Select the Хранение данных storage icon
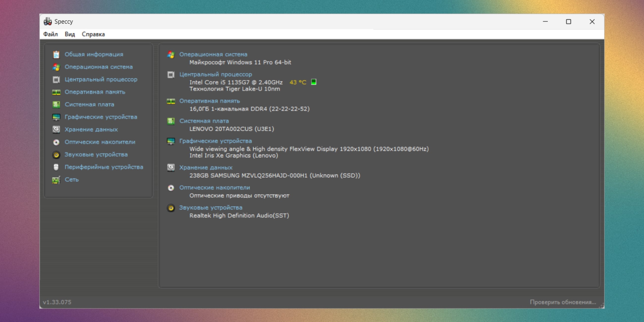Viewport: 644px width, 322px height. tap(56, 129)
